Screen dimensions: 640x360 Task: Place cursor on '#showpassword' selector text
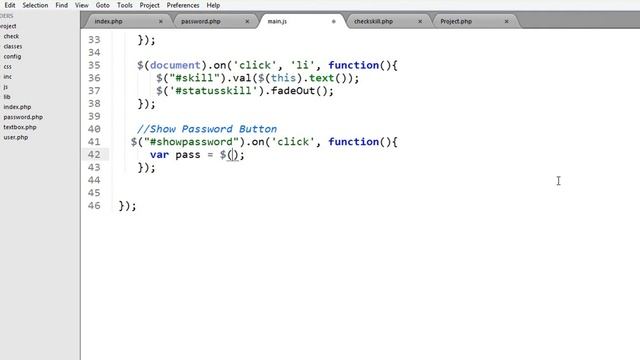[x=191, y=142]
